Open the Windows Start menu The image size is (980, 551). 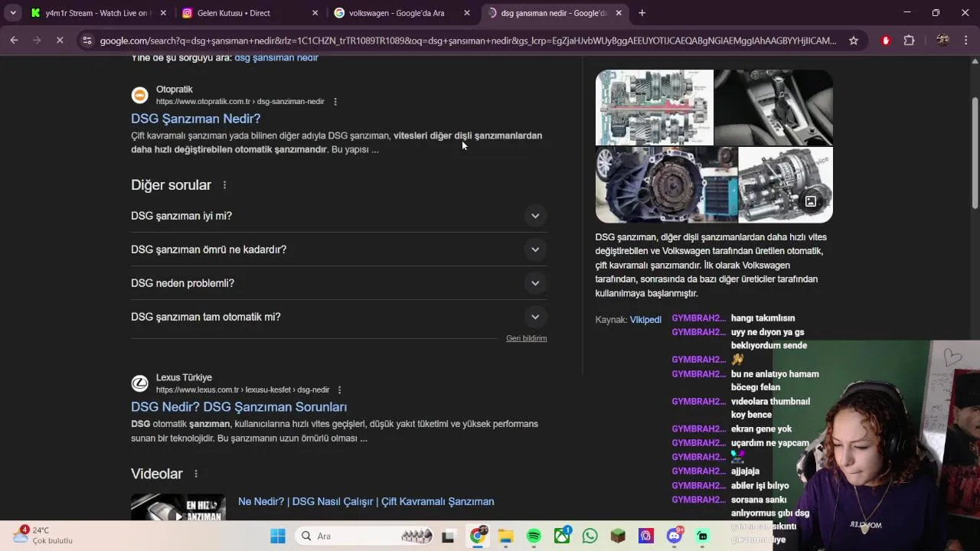(x=277, y=536)
